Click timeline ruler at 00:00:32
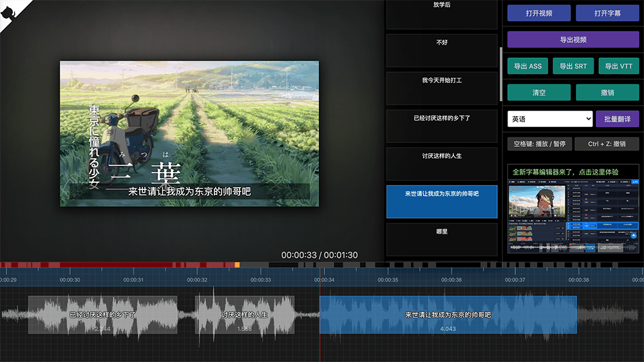This screenshot has height=362, width=644. [197, 280]
